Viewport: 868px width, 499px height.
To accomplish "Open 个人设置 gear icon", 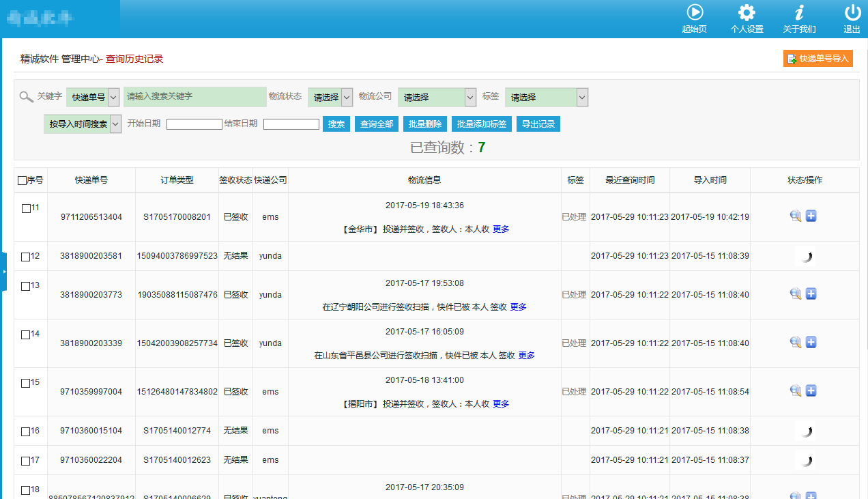I will point(747,13).
